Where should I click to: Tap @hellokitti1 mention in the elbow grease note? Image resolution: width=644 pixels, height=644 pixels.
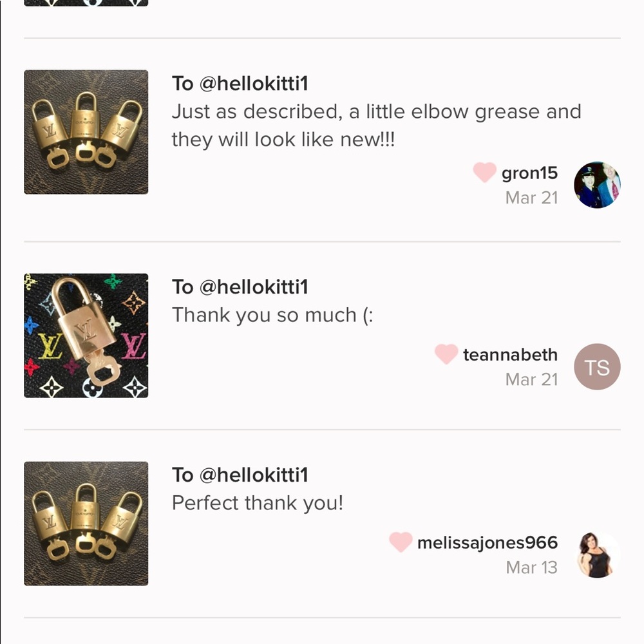(x=254, y=84)
